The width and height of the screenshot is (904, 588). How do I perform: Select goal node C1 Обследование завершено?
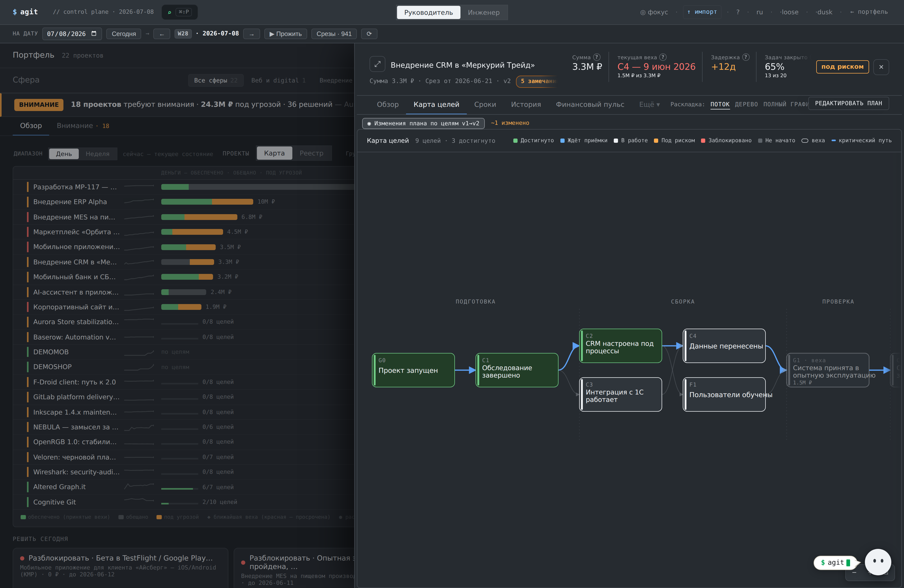pyautogui.click(x=516, y=370)
